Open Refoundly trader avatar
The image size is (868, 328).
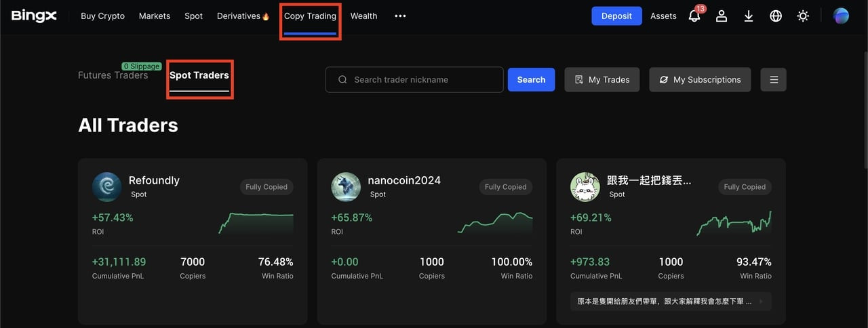click(x=106, y=187)
